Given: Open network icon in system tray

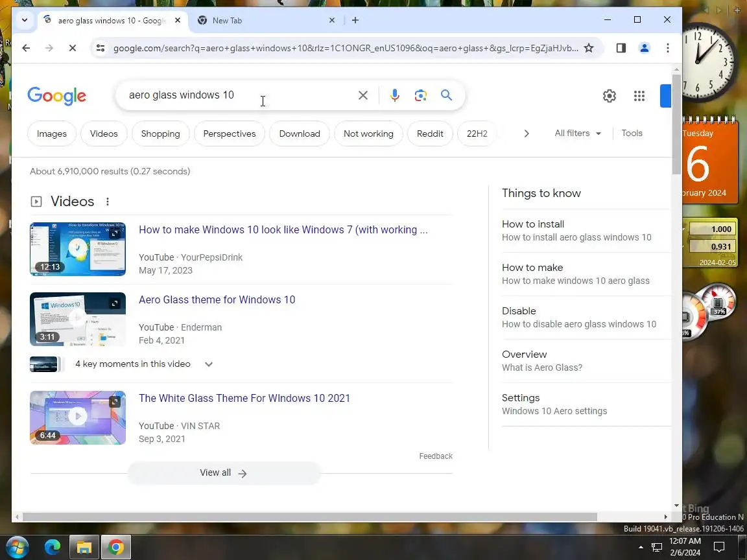Looking at the screenshot, I should pyautogui.click(x=656, y=547).
